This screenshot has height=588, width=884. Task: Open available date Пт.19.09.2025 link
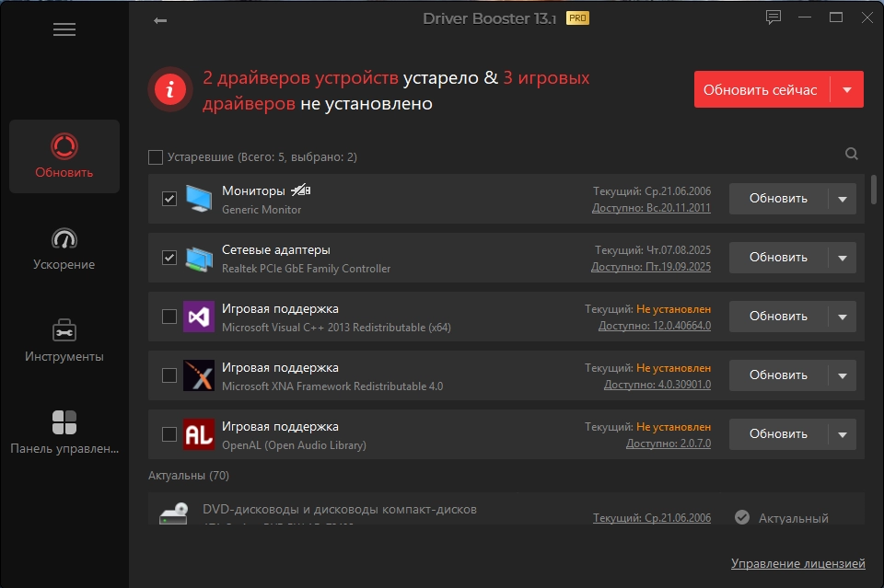651,267
